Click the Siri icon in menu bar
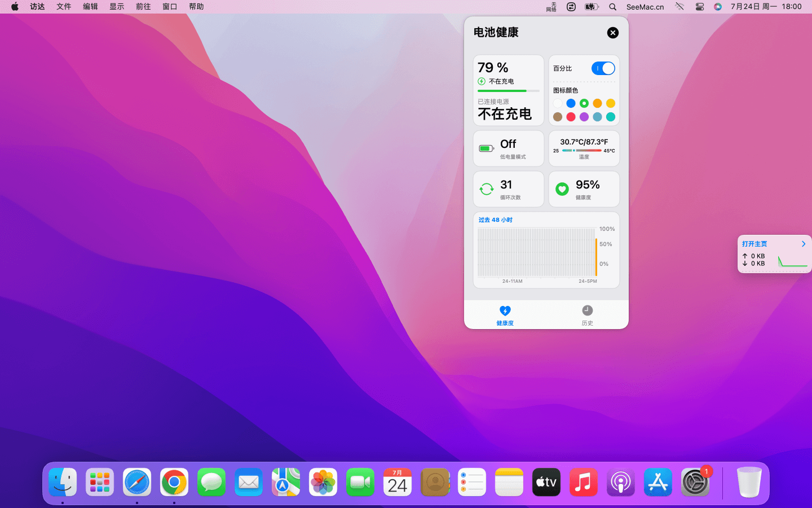This screenshot has width=812, height=508. [x=717, y=7]
